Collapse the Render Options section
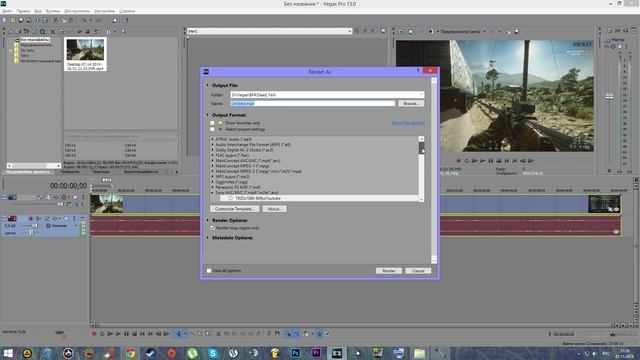This screenshot has width=640, height=360. coord(207,220)
